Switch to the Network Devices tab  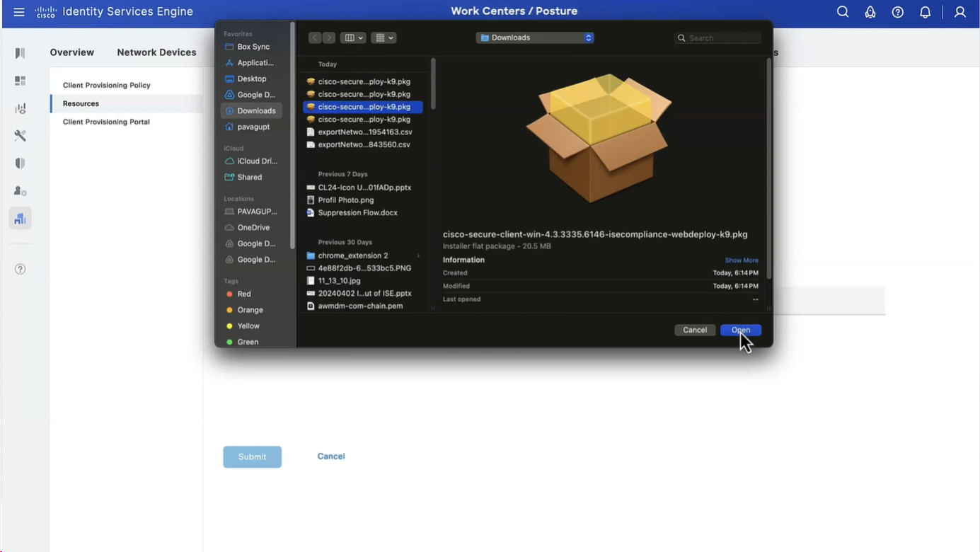point(156,52)
